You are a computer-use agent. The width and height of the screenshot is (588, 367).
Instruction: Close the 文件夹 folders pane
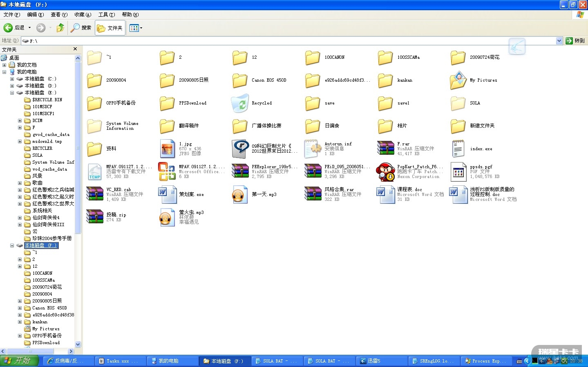(75, 49)
